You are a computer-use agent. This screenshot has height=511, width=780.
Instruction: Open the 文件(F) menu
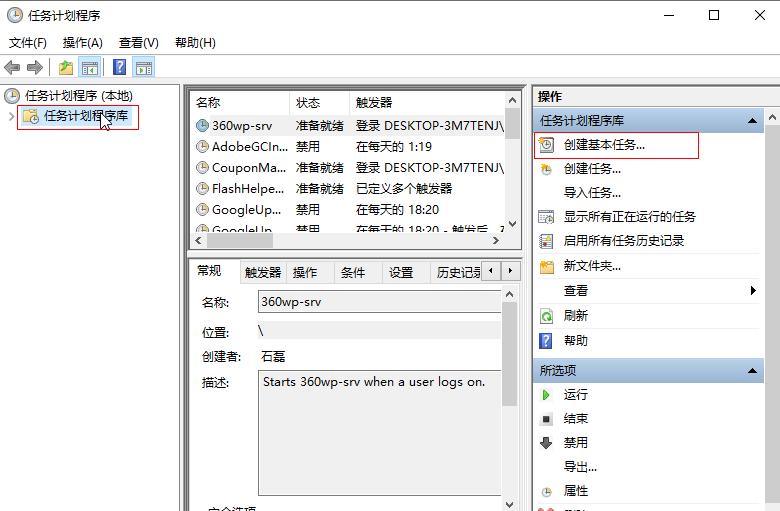(x=28, y=43)
